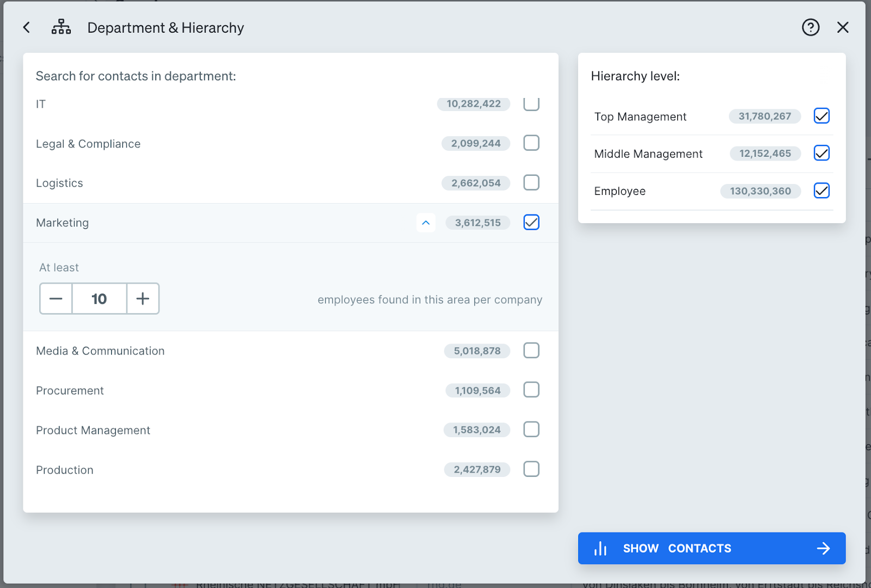
Task: Uncheck the Employee hierarchy level
Action: point(821,191)
